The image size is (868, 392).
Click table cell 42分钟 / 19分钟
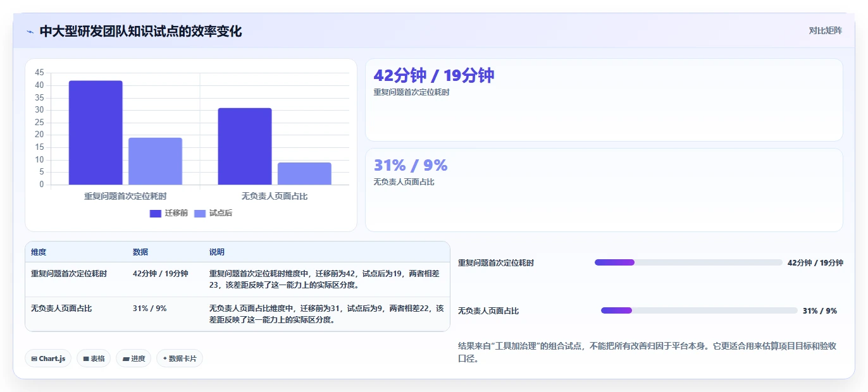(x=161, y=274)
